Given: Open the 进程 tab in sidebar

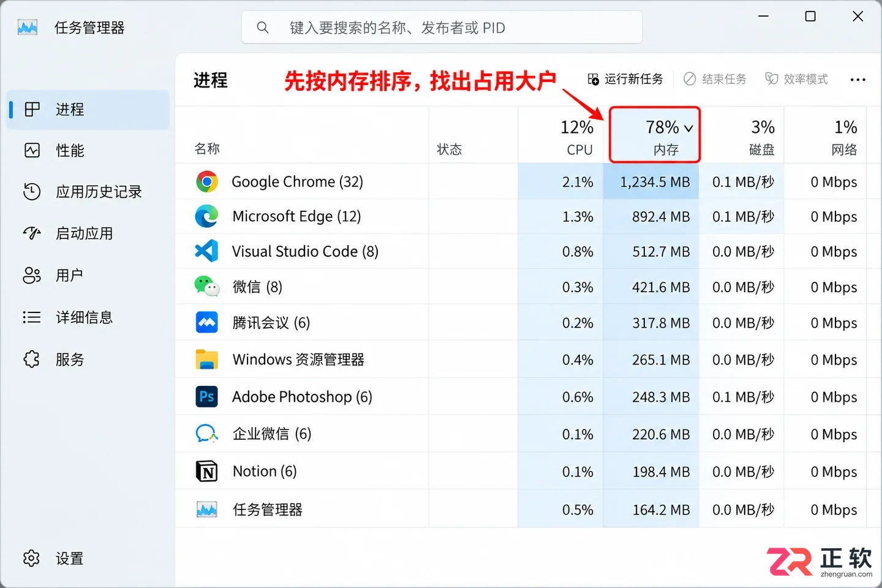Looking at the screenshot, I should point(88,110).
